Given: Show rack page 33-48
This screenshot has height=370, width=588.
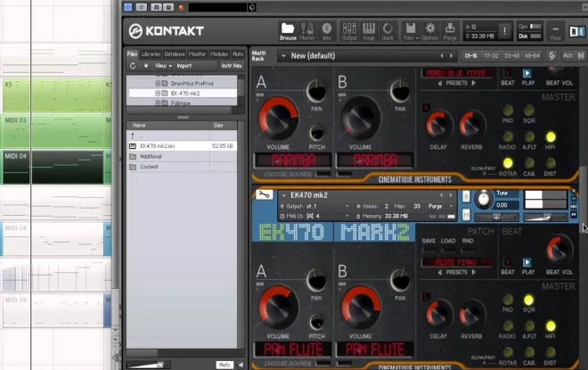Looking at the screenshot, I should tap(511, 56).
